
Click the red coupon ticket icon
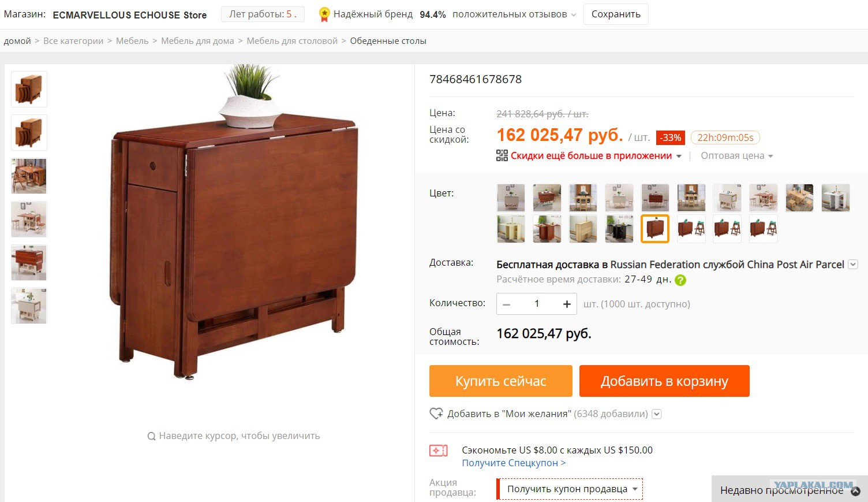pyautogui.click(x=438, y=451)
